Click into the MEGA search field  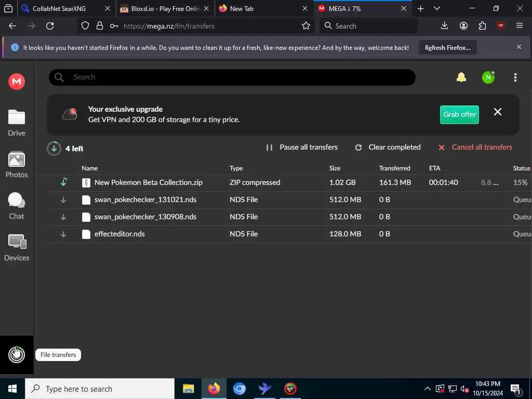point(232,77)
